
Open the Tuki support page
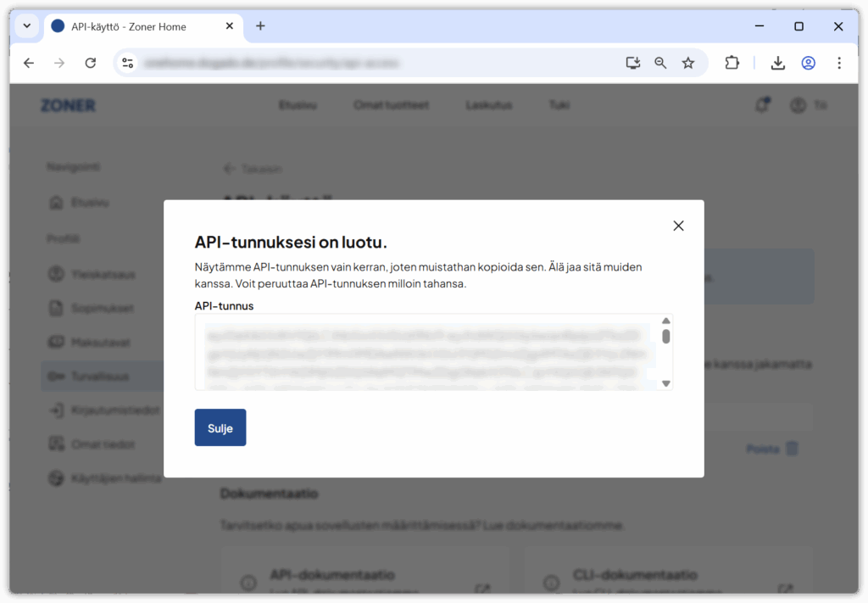(x=559, y=105)
